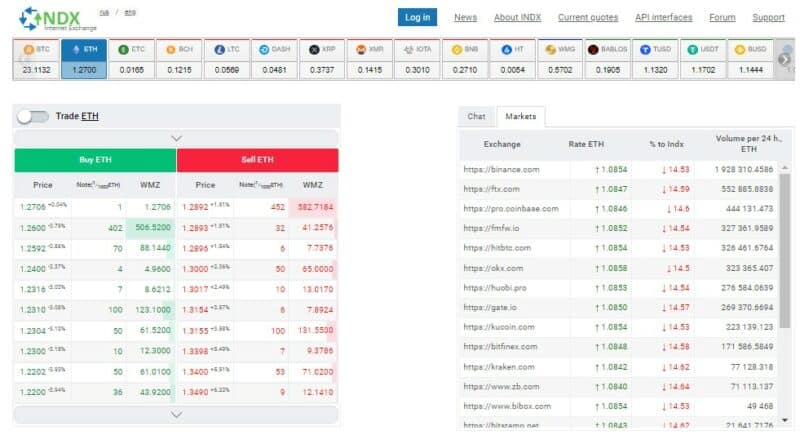Open the https://kraken.com exchange link
The image size is (800, 435).
click(499, 367)
